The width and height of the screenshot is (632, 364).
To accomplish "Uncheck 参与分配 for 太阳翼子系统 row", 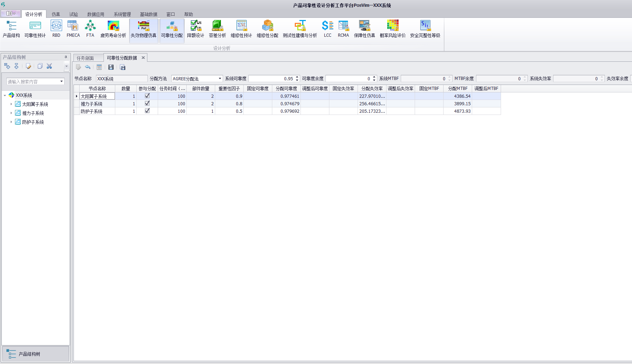I will coord(147,96).
